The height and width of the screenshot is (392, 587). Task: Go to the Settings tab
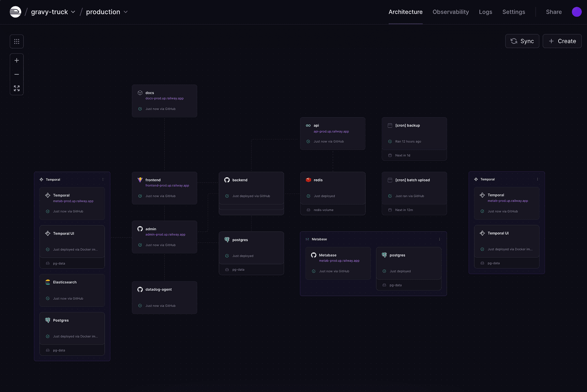pyautogui.click(x=514, y=12)
